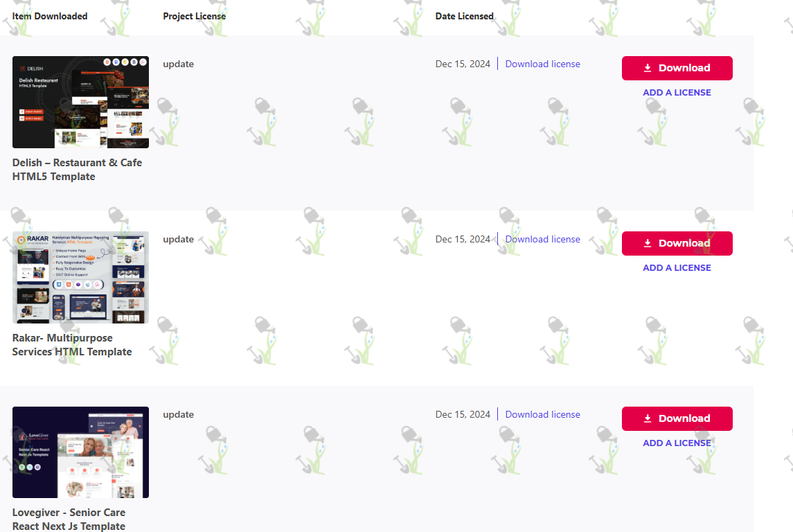This screenshot has width=793, height=532.
Task: Add a license to the Rakar item
Action: click(677, 267)
